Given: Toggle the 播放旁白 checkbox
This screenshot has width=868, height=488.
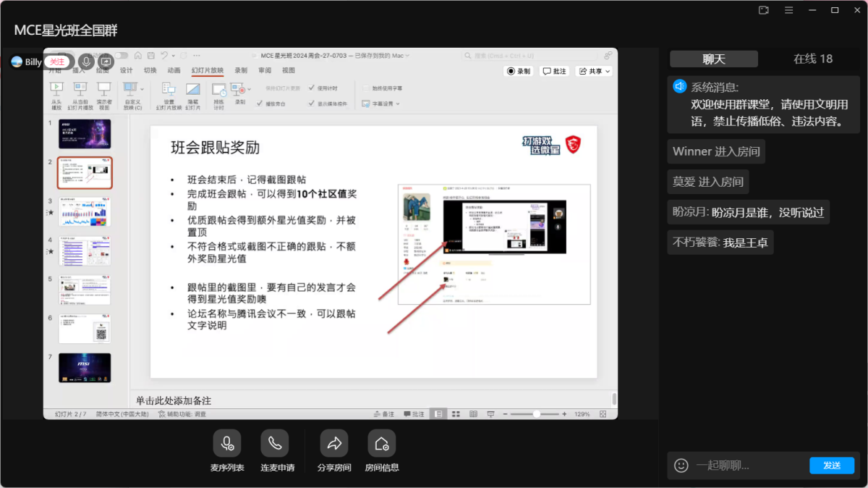Looking at the screenshot, I should [260, 104].
